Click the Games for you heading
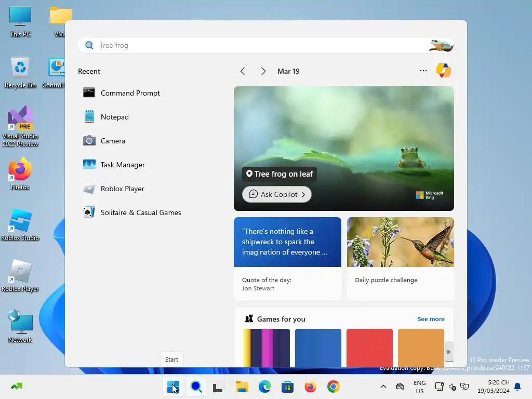The image size is (532, 399). coord(281,319)
